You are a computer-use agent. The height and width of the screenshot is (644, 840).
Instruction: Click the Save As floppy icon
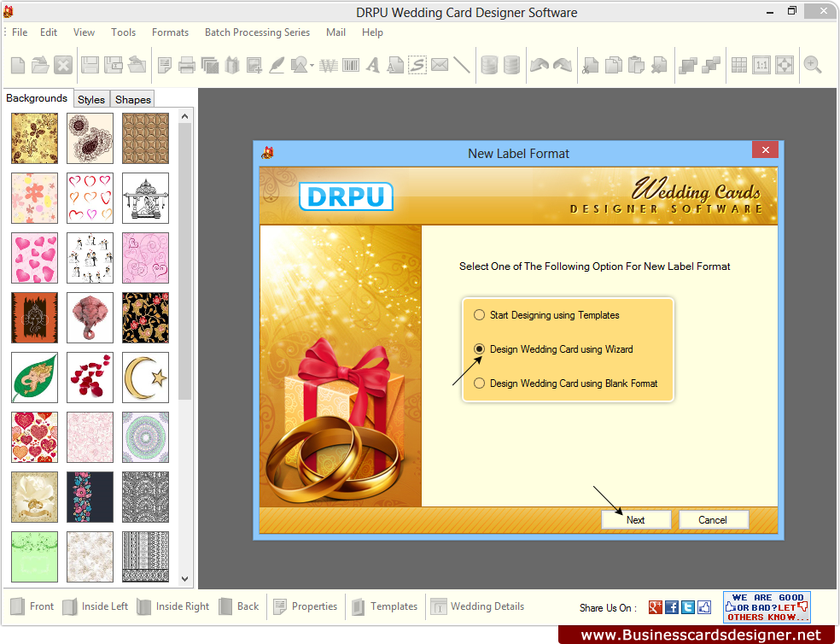pos(113,66)
